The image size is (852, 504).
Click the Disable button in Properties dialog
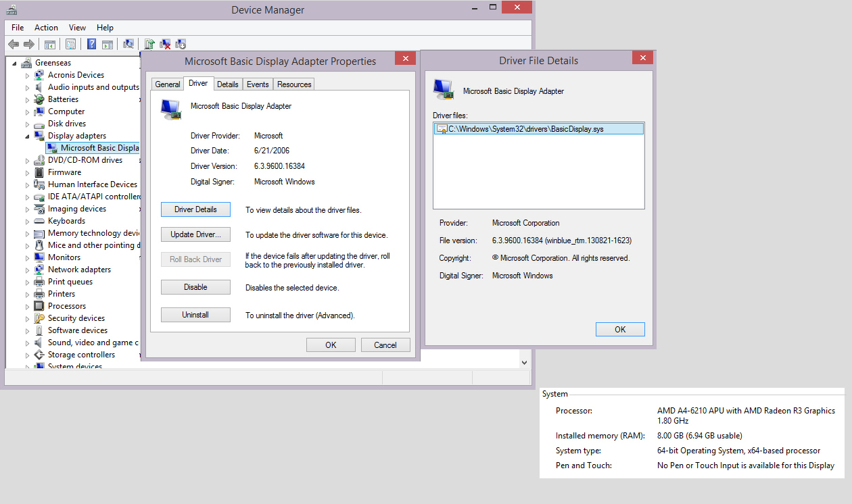tap(195, 287)
